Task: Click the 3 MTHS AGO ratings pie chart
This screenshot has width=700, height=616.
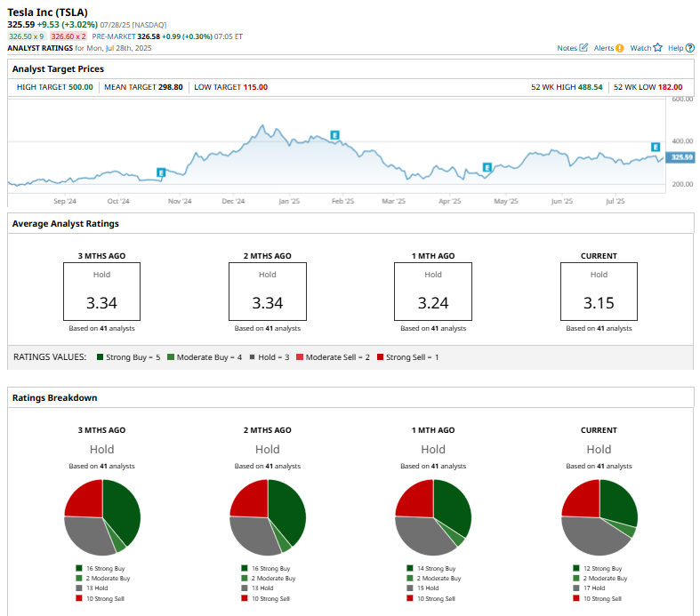Action: (x=102, y=517)
